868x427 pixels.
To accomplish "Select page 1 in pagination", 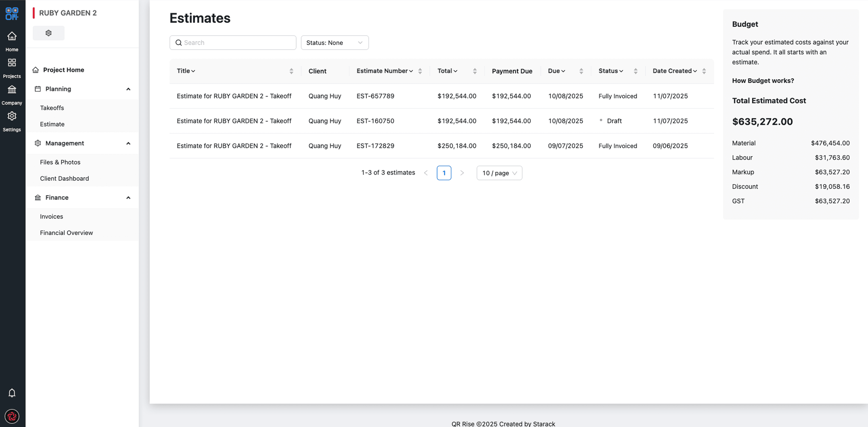I will tap(444, 173).
